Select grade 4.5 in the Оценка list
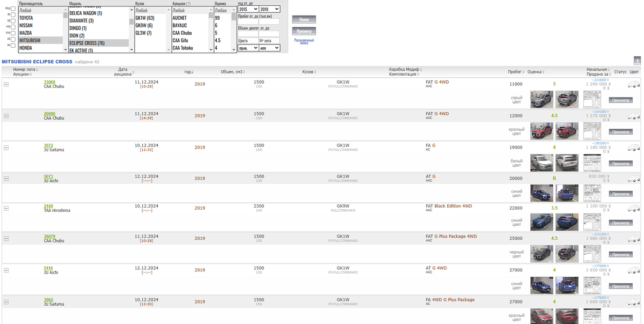The image size is (644, 324). click(223, 40)
